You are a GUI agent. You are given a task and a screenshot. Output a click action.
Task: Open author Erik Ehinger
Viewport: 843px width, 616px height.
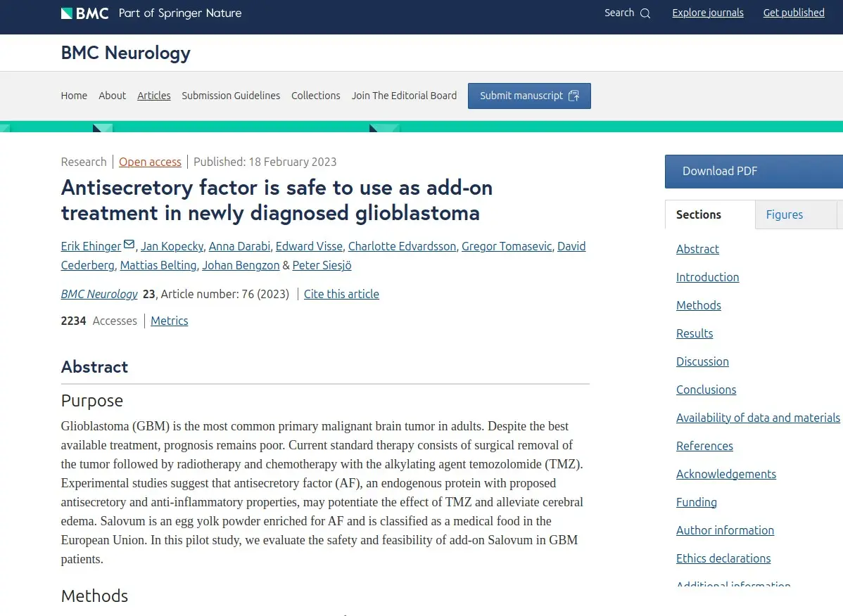[x=91, y=246]
